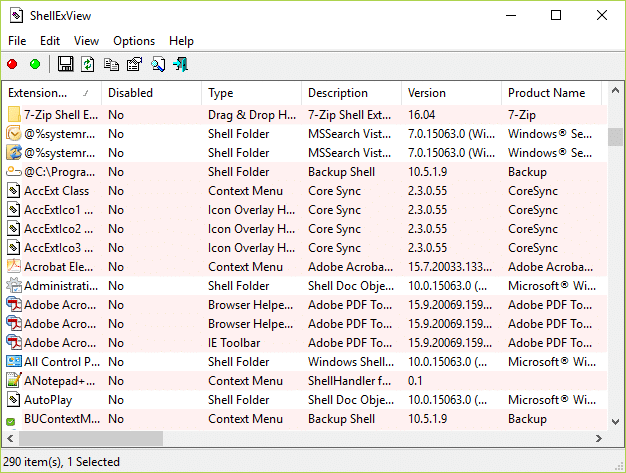The width and height of the screenshot is (626, 473).
Task: Click the green Enable Selected Items button
Action: click(35, 65)
